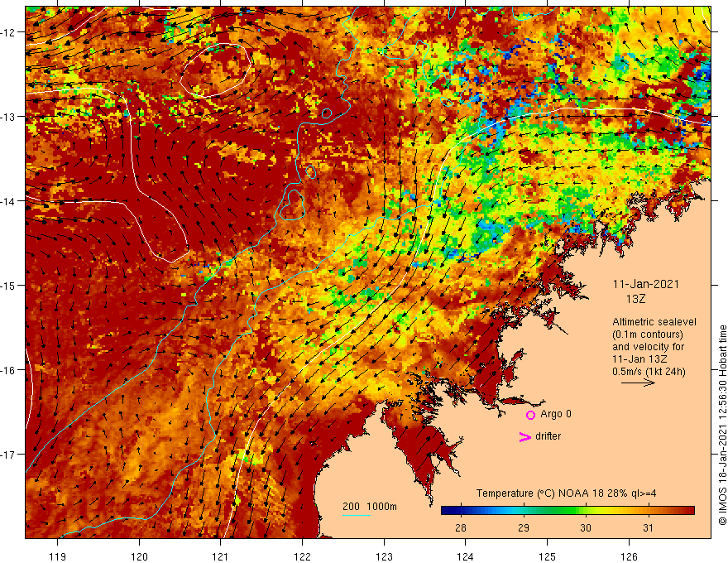The height and width of the screenshot is (563, 728).
Task: Click the latitude axis label '-13'
Action: [8, 116]
